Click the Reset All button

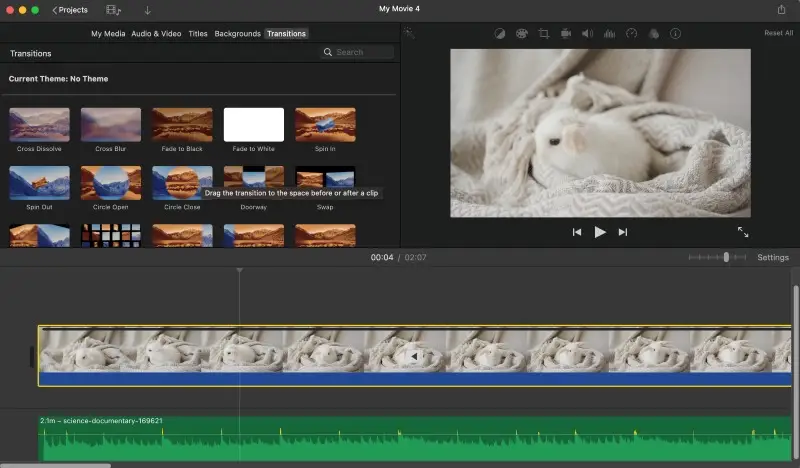778,33
